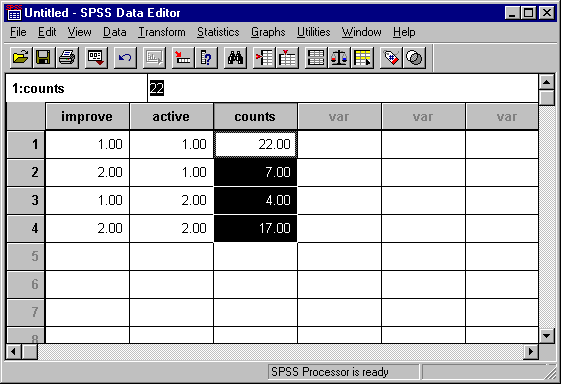Click the cell editor field showing 22
The image size is (561, 384).
tap(343, 88)
